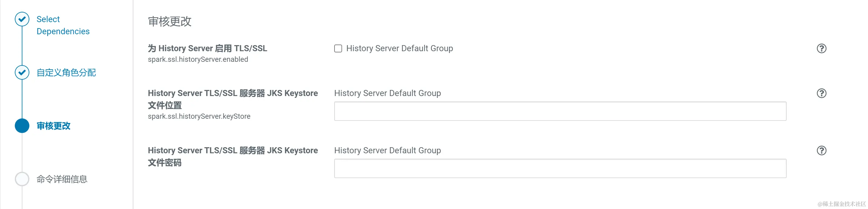Click the spark.ssl.historyServer.enabled property name
Screen dimensions: 868x209
pyautogui.click(x=198, y=59)
